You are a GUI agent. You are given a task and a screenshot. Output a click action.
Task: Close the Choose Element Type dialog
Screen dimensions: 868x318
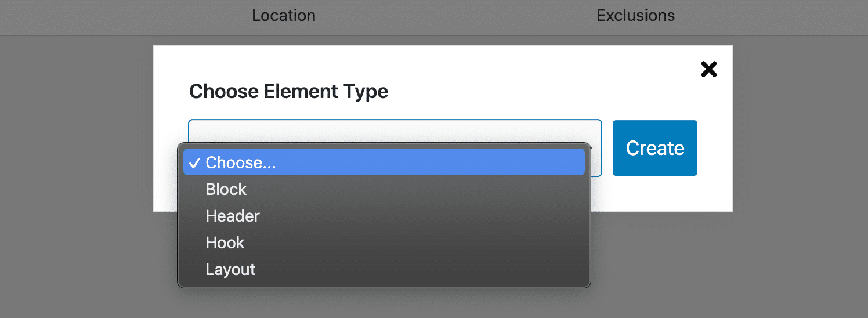tap(708, 70)
